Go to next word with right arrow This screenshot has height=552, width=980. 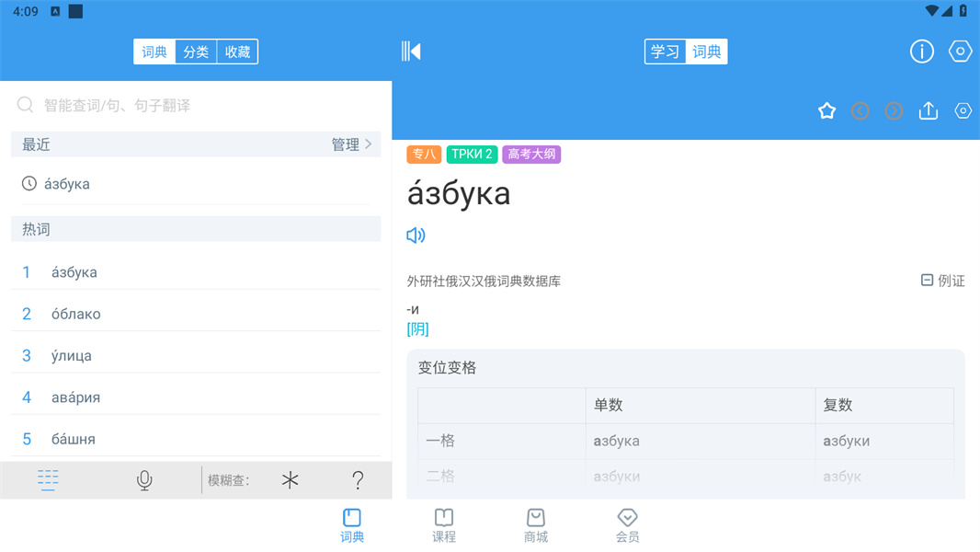tap(894, 111)
